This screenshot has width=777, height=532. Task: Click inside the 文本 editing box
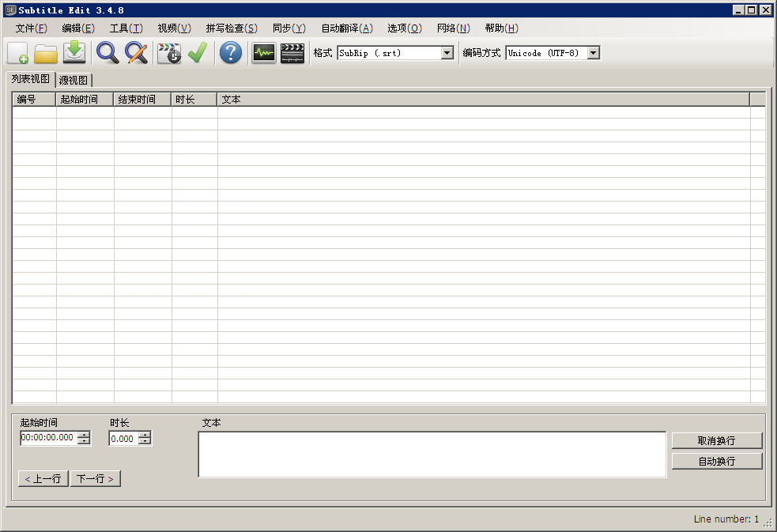click(x=432, y=452)
